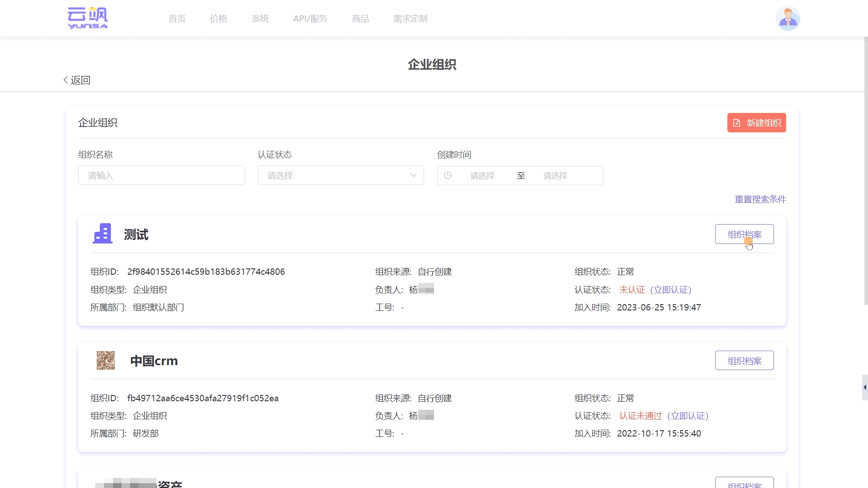Click join time 2023-06-25 15:19:47
868x488 pixels.
click(659, 307)
